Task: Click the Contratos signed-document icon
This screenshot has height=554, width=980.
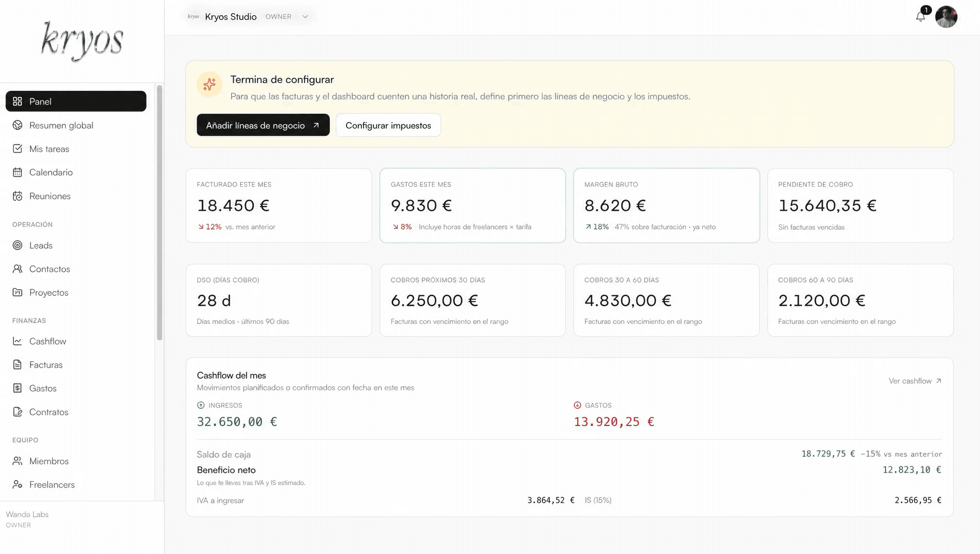Action: coord(17,412)
